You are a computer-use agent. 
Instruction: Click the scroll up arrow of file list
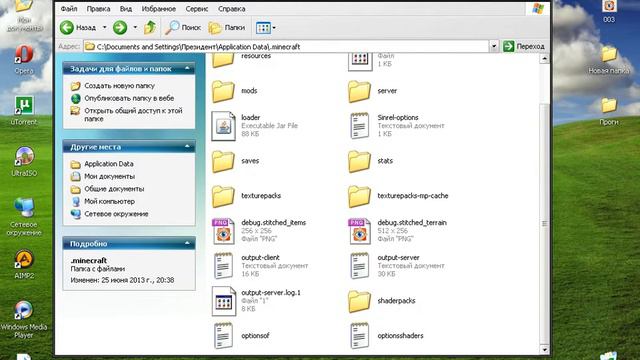point(544,59)
